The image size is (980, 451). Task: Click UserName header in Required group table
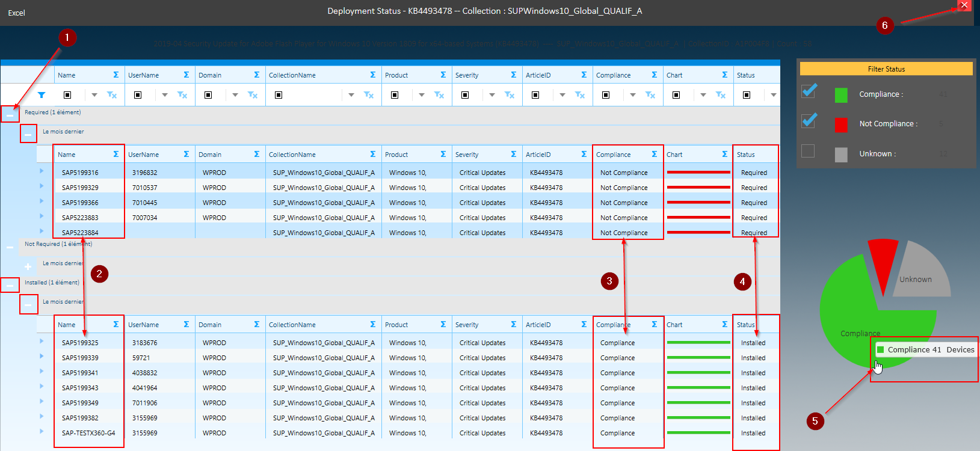144,155
